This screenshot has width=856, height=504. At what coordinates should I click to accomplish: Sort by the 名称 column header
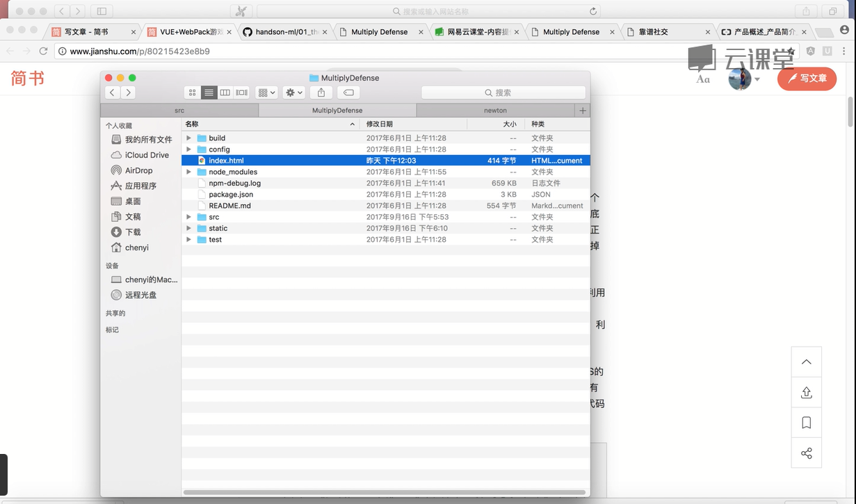click(272, 124)
